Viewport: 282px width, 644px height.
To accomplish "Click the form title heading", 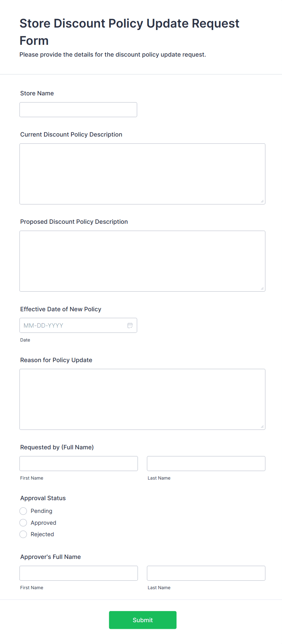I will coord(129,32).
